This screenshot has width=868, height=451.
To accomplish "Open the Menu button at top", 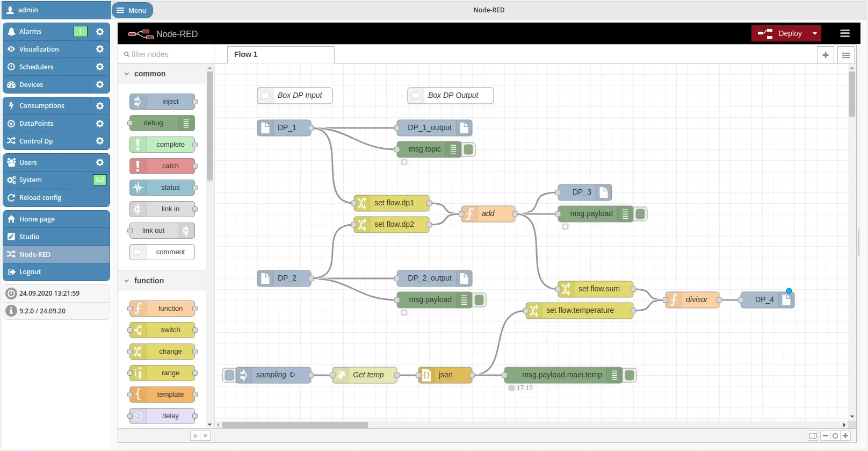I will (x=132, y=10).
